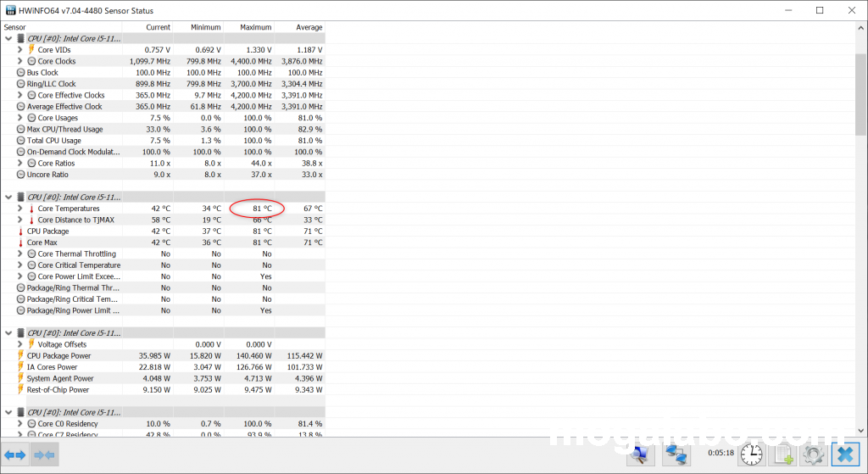Expand the Voltage Offsets row
The image size is (868, 474).
[x=20, y=344]
